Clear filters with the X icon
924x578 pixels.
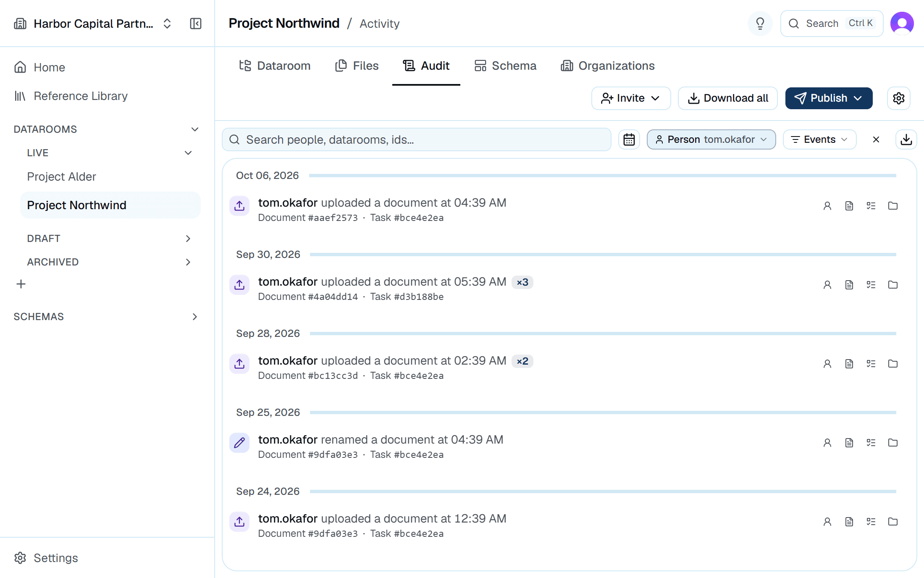pos(876,139)
